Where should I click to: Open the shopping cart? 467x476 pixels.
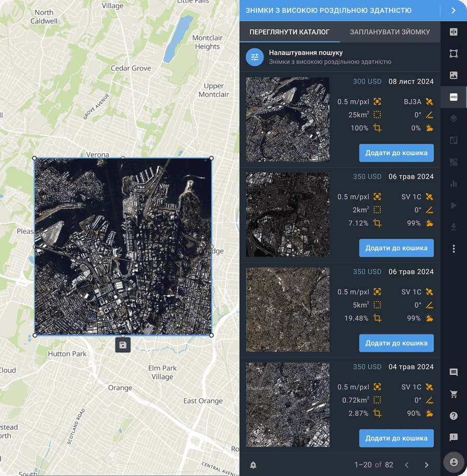(454, 393)
